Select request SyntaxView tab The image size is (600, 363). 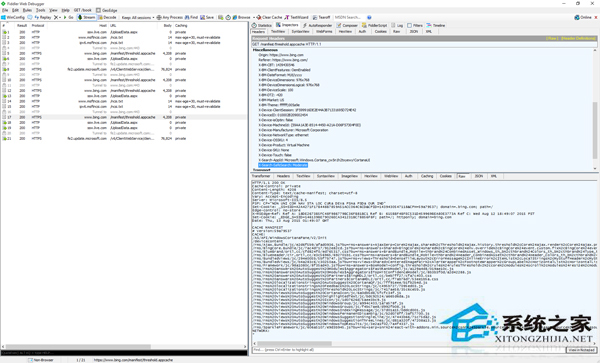pos(300,31)
